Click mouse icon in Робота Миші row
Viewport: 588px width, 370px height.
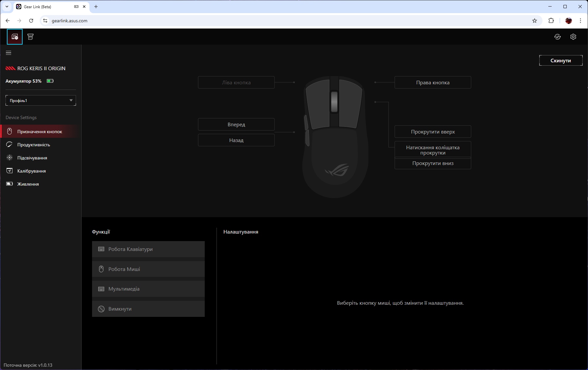tap(101, 269)
